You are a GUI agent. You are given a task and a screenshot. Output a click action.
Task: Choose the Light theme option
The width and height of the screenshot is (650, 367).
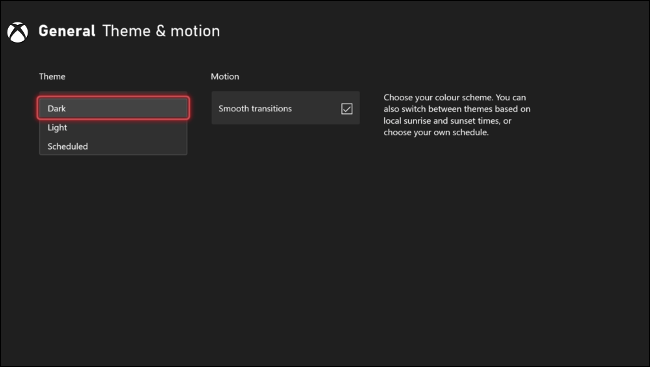[113, 127]
